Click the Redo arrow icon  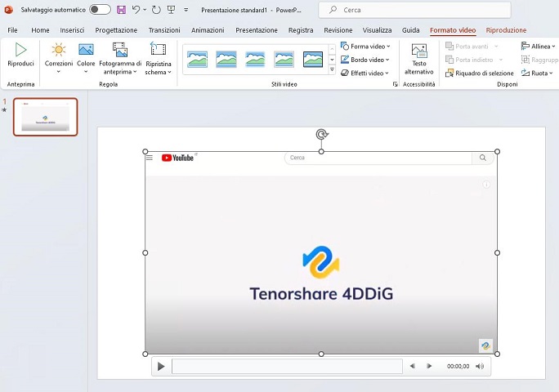tap(156, 10)
